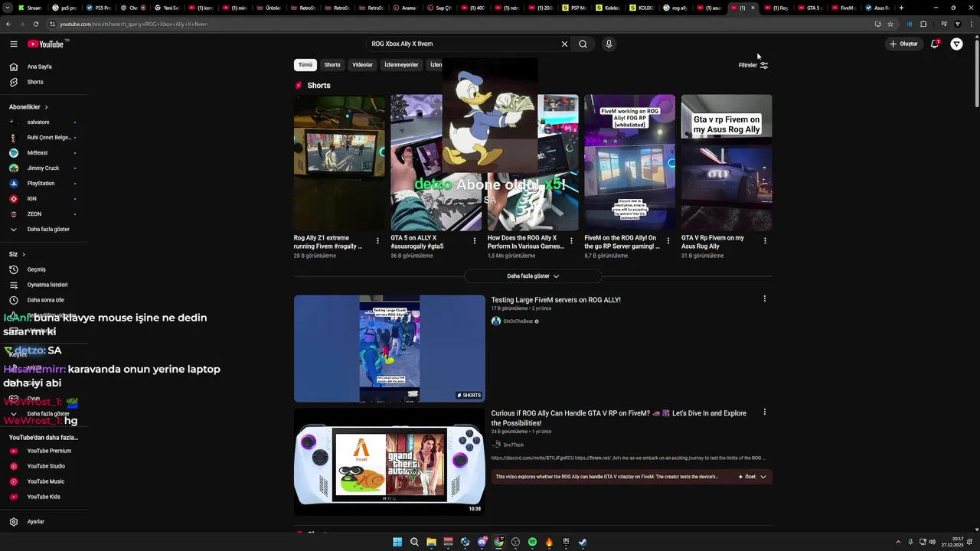
Task: Open Oluştur create menu
Action: tap(903, 44)
